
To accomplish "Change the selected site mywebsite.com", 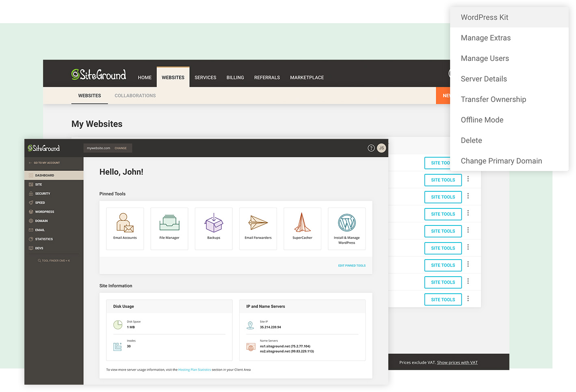I will coord(121,148).
